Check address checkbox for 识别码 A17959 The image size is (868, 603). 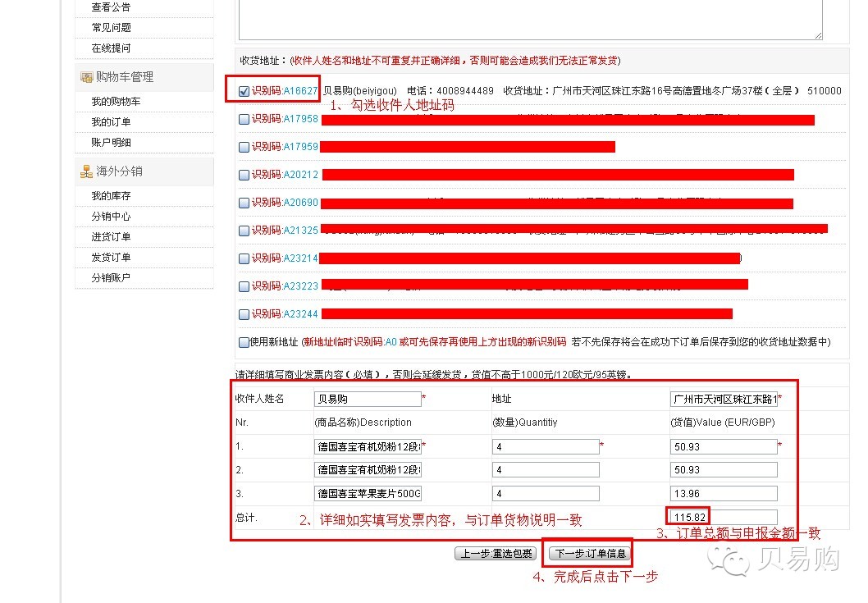[244, 147]
